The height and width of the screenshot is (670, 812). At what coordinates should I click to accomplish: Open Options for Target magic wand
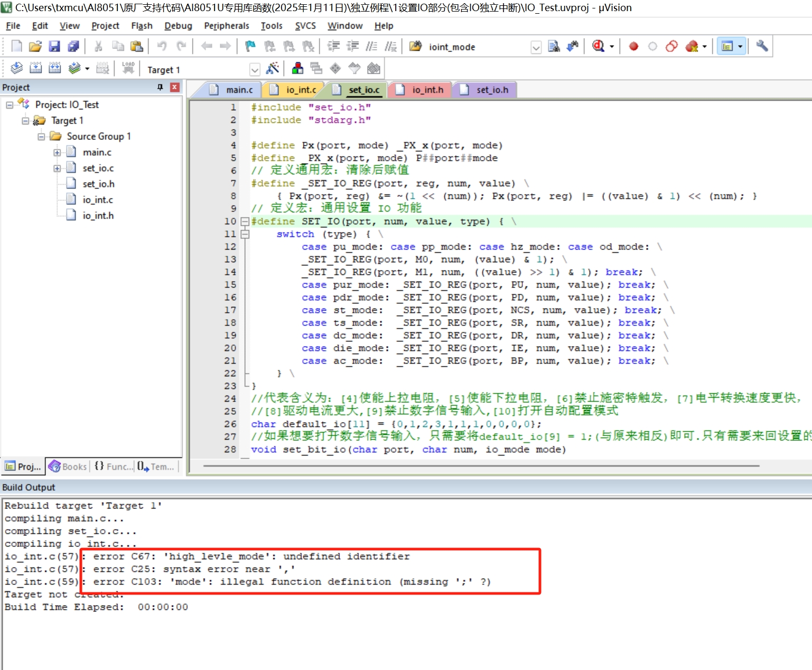point(273,69)
